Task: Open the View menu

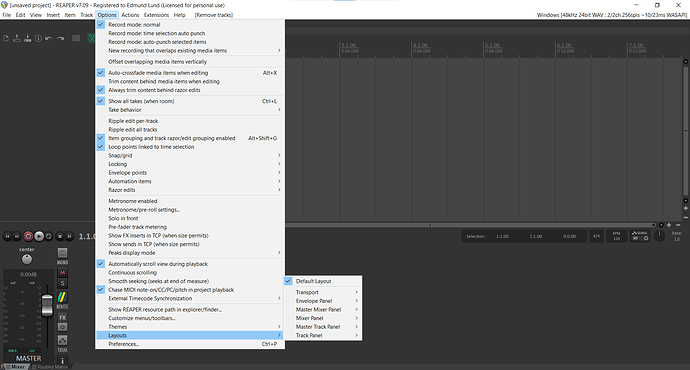Action: (36, 15)
